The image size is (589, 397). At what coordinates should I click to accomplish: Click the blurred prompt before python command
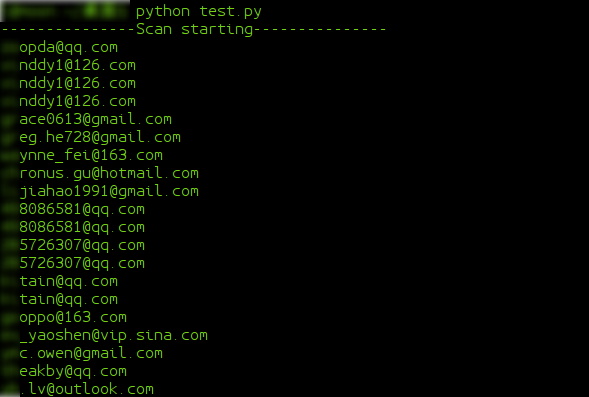point(65,11)
